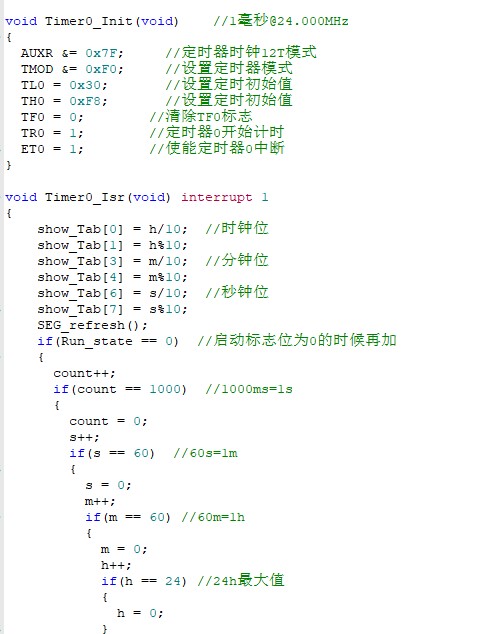
Task: Click the line 'show_Tab[7] = s%10;'
Action: [x=112, y=309]
